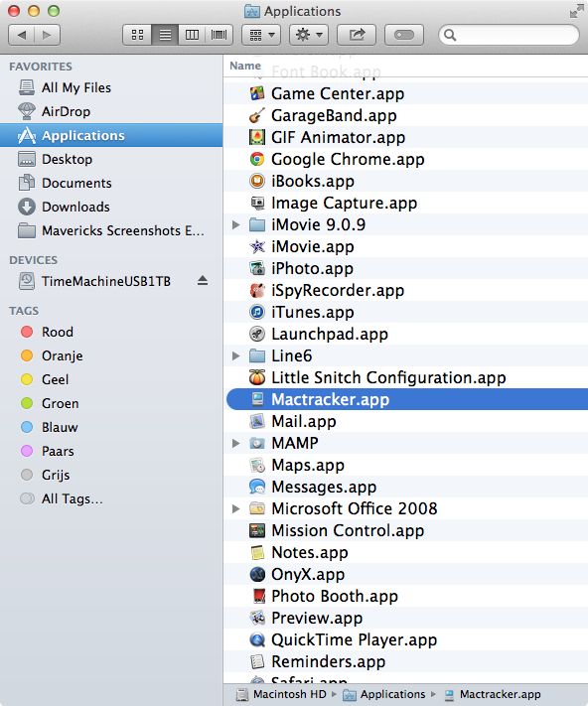This screenshot has width=588, height=706.
Task: Expand the Microsoft Office 2008 folder
Action: pos(236,508)
